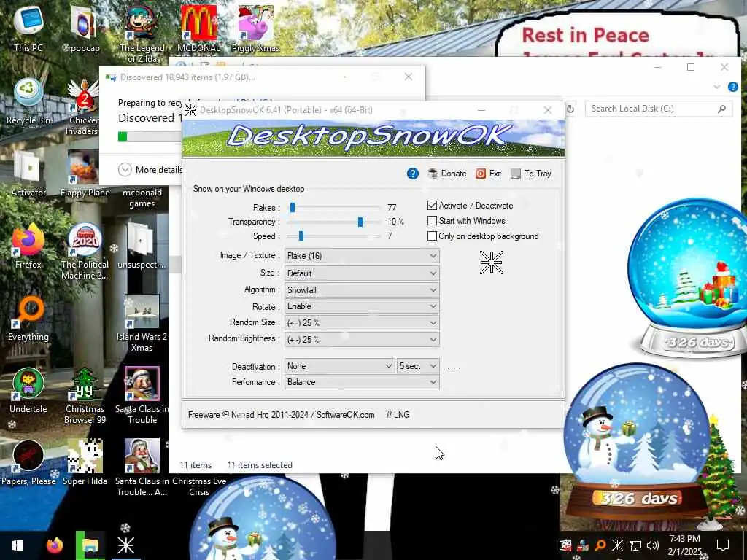Image resolution: width=747 pixels, height=560 pixels.
Task: Adjust the Transparency slider handle
Action: pyautogui.click(x=360, y=222)
